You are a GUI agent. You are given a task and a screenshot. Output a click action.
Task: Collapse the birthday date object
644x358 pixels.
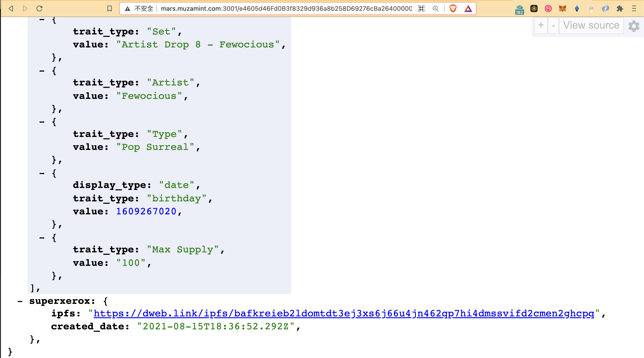(x=42, y=173)
